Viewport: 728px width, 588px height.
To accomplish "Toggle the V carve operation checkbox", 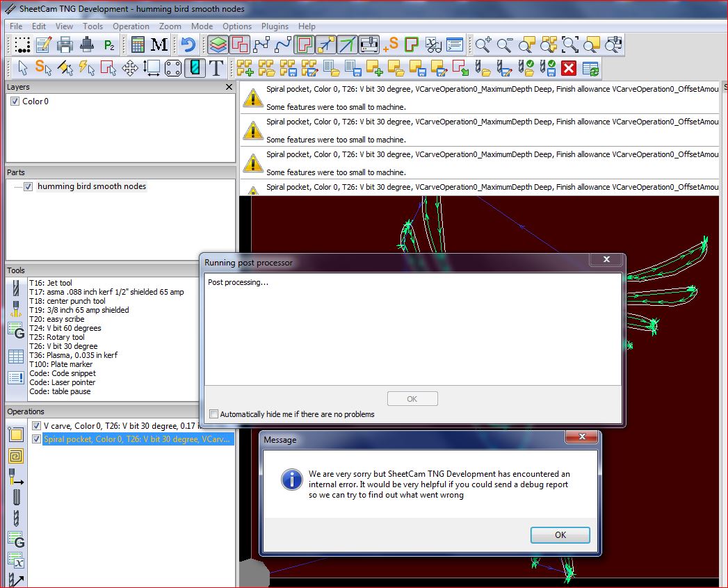I will click(x=36, y=425).
